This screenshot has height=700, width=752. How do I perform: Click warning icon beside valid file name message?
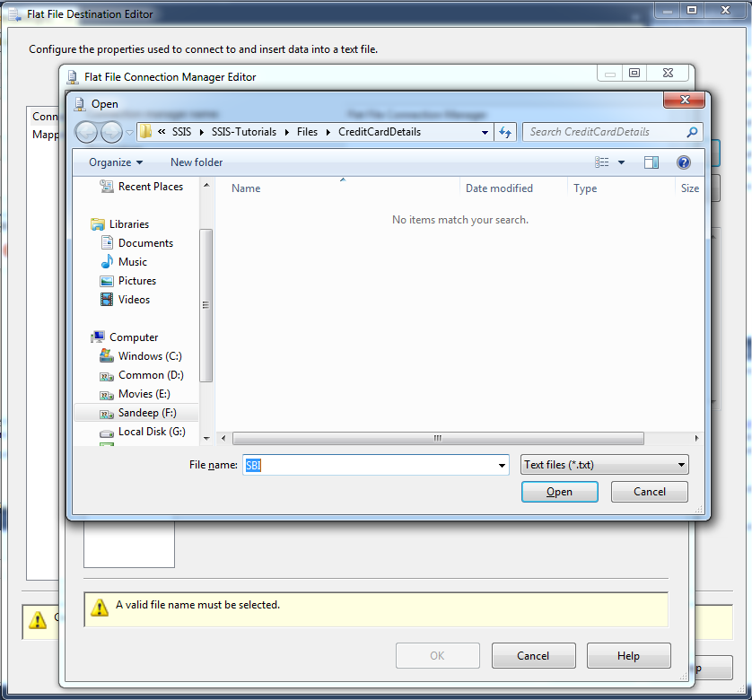[100, 607]
